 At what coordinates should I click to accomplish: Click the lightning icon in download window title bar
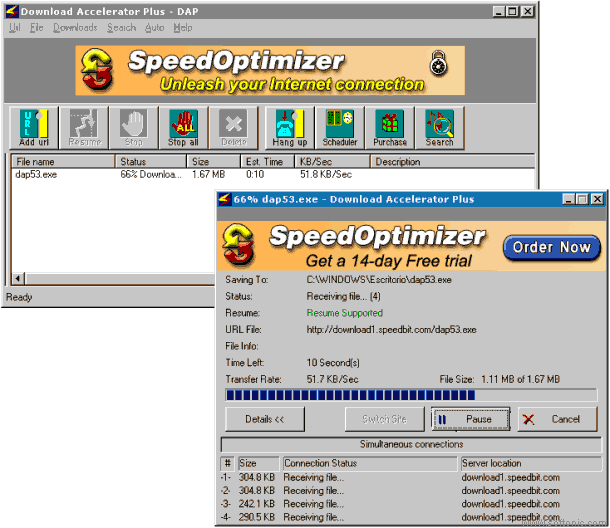[225, 199]
